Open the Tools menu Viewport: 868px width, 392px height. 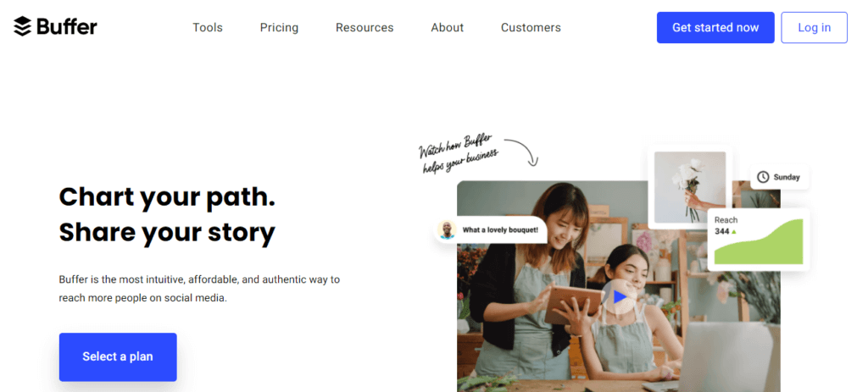[x=208, y=28]
